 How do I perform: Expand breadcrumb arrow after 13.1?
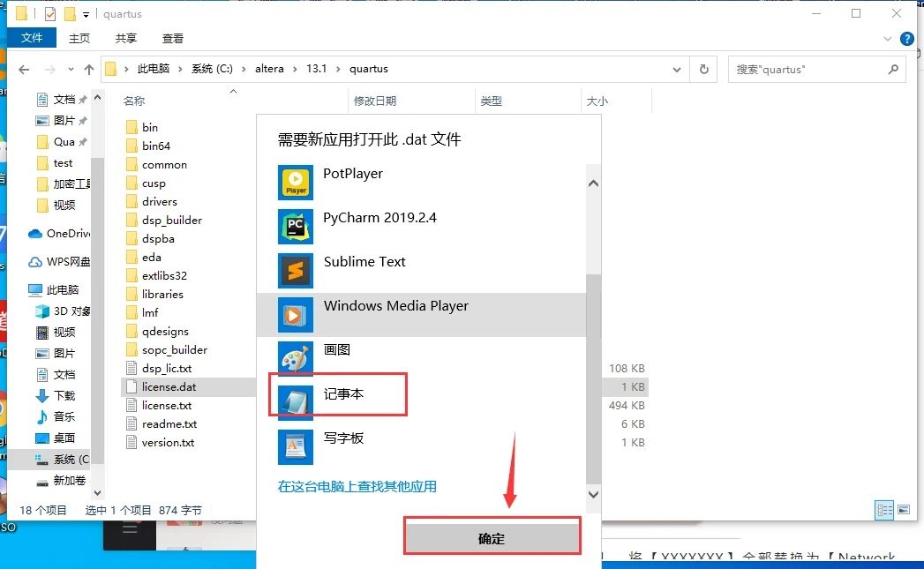click(338, 69)
